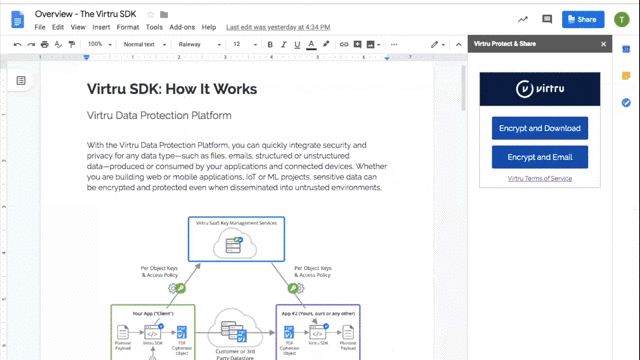Image resolution: width=640 pixels, height=360 pixels.
Task: Close the Virtru Protect & Share panel
Action: [603, 44]
